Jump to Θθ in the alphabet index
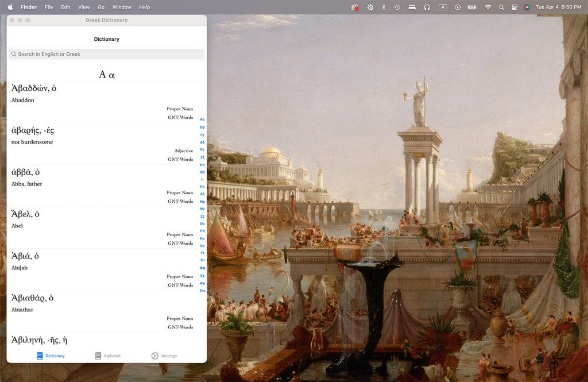This screenshot has height=382, width=588. click(x=202, y=172)
